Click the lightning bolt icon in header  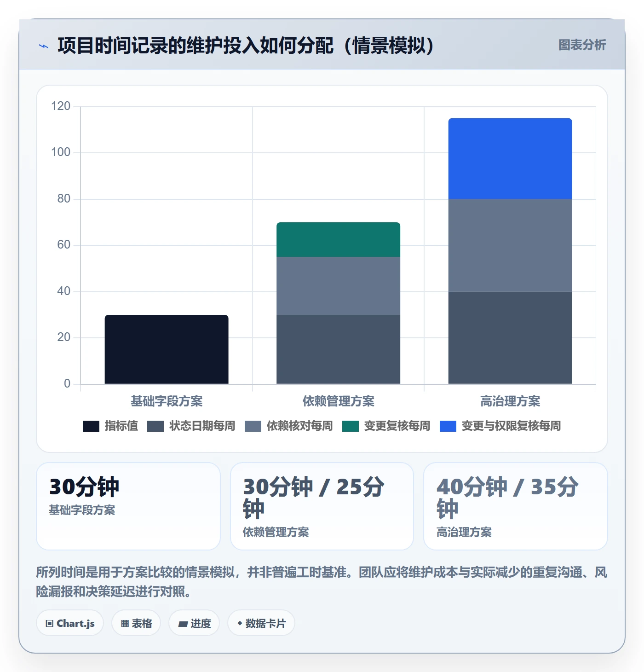coord(44,46)
